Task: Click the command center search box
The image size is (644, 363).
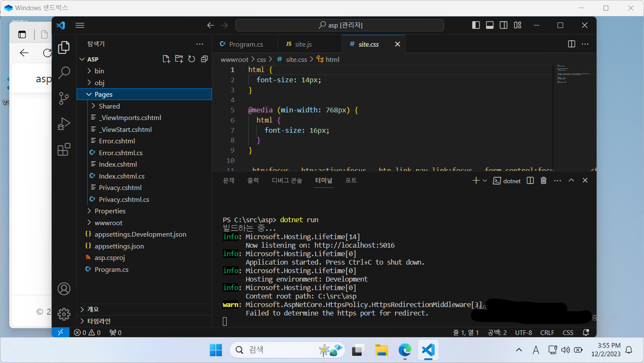Action: click(x=340, y=25)
